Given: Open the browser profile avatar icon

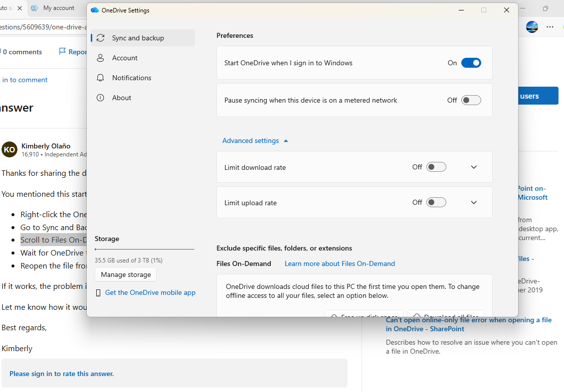Looking at the screenshot, I should tap(532, 27).
